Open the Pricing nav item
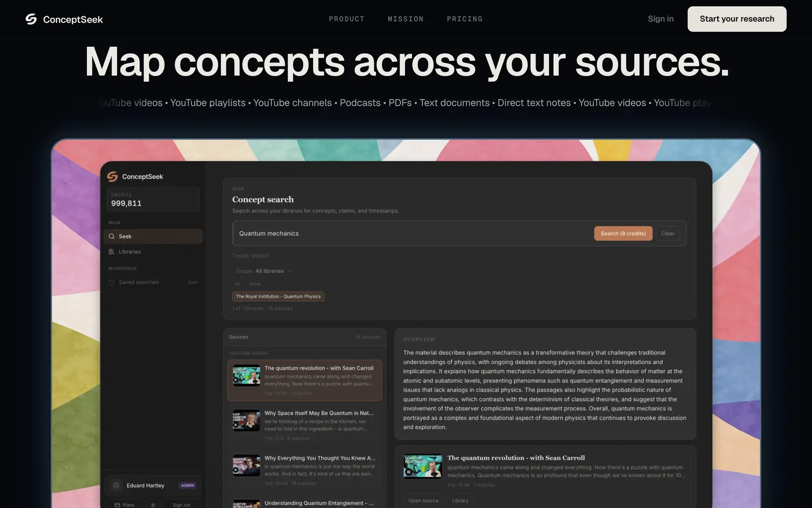The image size is (812, 508). [x=464, y=19]
